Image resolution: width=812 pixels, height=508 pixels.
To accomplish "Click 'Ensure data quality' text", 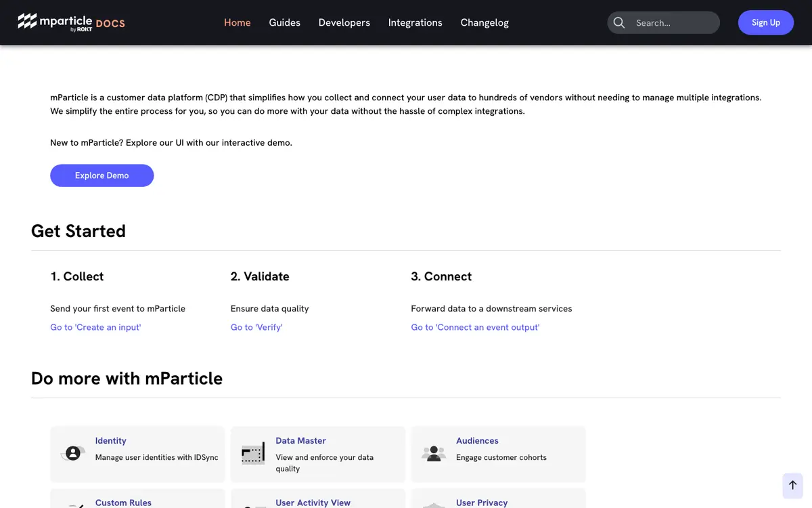I will (x=270, y=308).
